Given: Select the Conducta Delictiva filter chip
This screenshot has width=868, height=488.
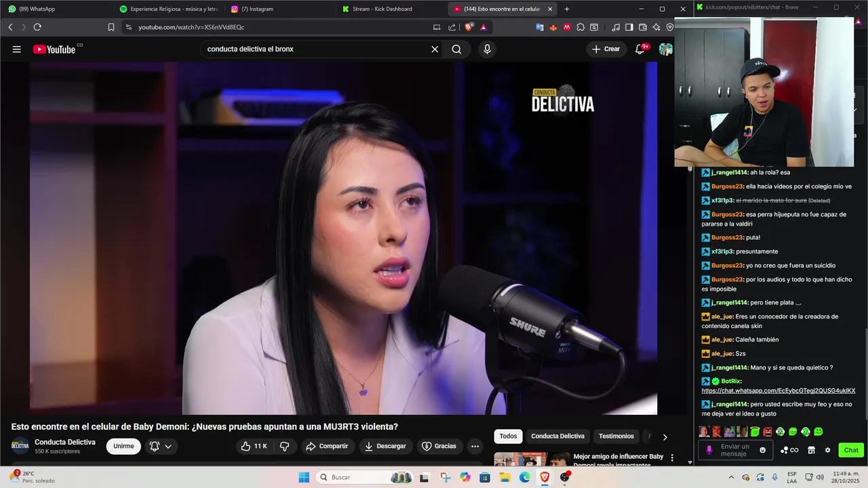Looking at the screenshot, I should [557, 436].
